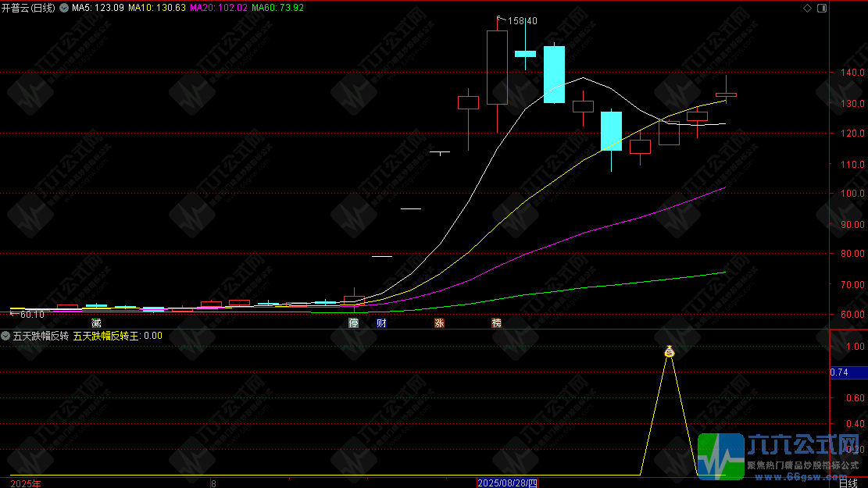
Task: Open the www.66gsw.com website link
Action: click(802, 477)
